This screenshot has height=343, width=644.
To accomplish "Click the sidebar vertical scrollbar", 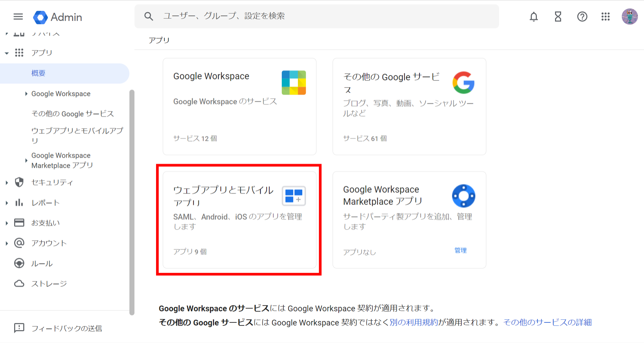I will coord(132,202).
